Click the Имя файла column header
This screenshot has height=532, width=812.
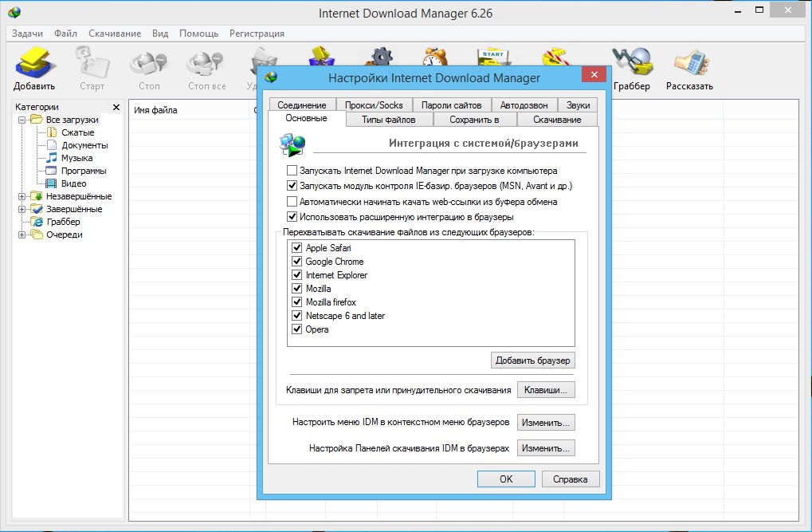point(189,110)
